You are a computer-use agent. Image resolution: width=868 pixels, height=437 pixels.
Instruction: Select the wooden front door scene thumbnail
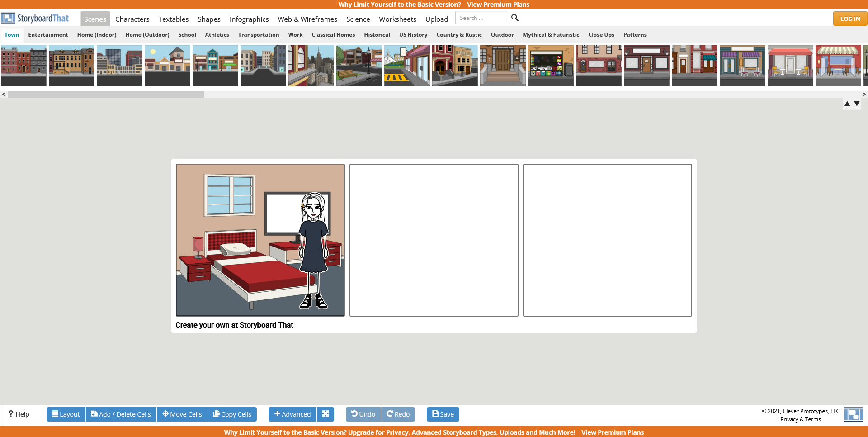coord(503,66)
